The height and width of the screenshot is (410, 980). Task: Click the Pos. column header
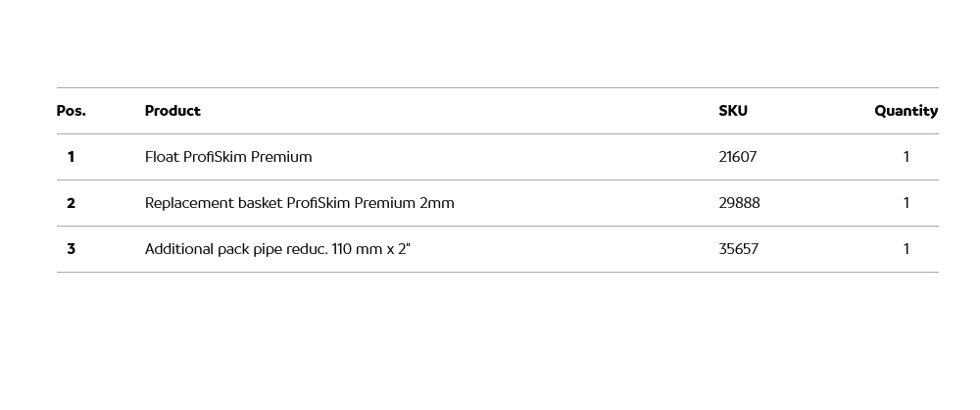tap(71, 111)
